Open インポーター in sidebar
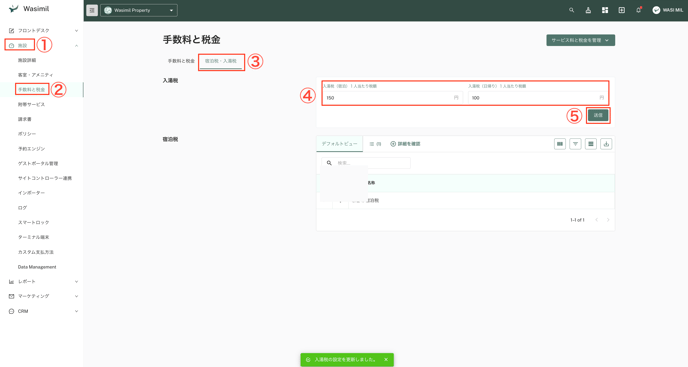Image resolution: width=688 pixels, height=367 pixels. [31, 193]
